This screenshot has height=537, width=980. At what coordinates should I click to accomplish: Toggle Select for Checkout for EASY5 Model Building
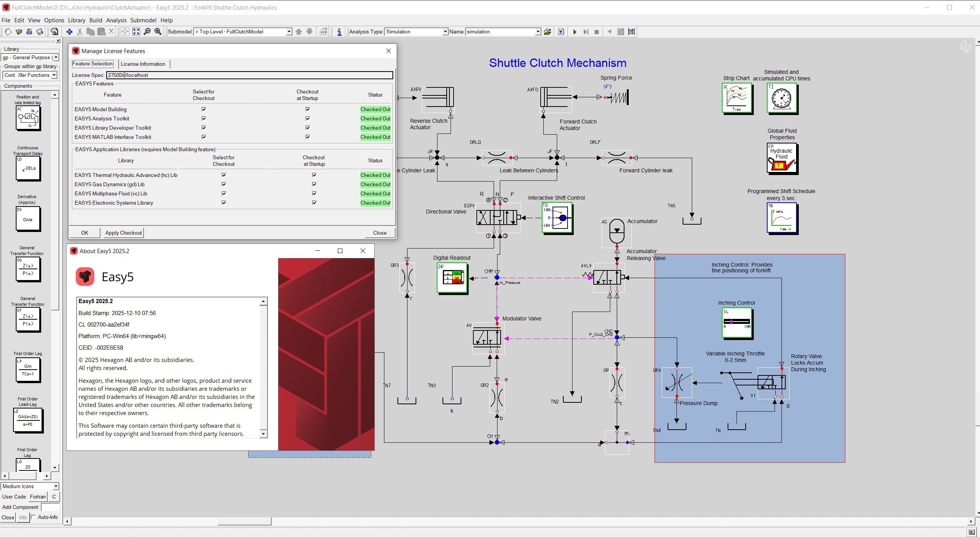(204, 109)
